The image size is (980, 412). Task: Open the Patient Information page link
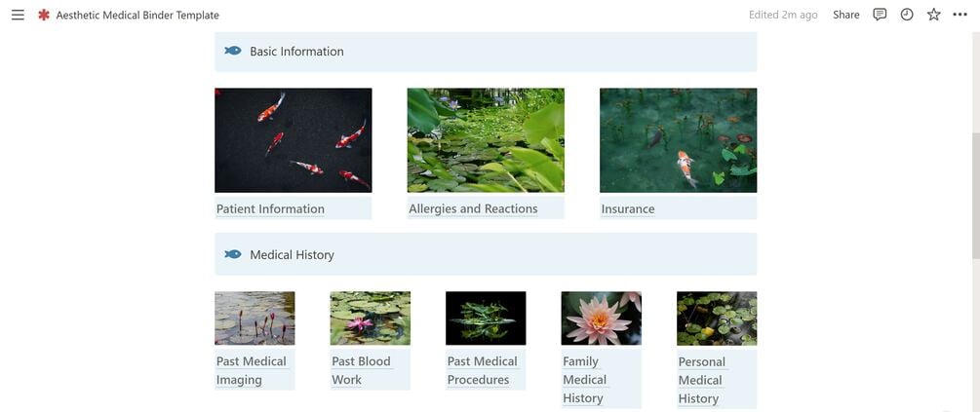[270, 209]
